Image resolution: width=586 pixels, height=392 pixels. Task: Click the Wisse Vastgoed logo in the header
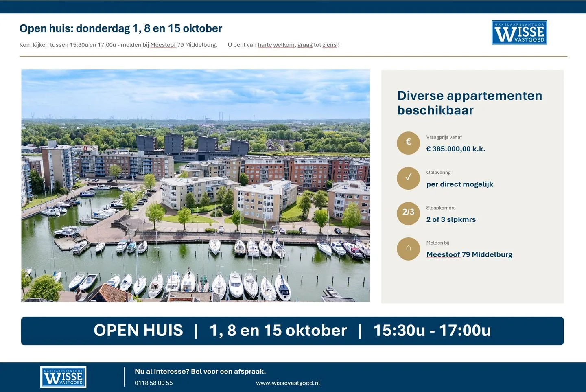(519, 32)
